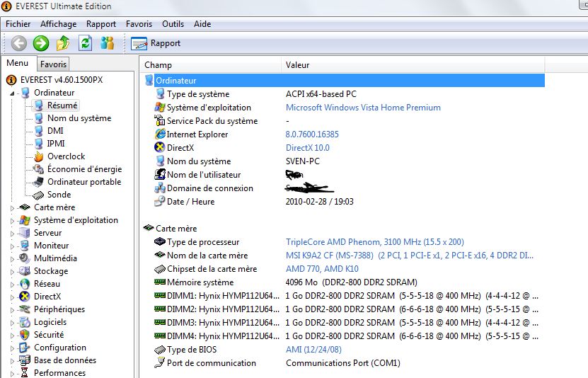Viewport: 588px width, 378px height.
Task: Click the Système d'exploitation Windows flag tree icon
Action: 25,220
